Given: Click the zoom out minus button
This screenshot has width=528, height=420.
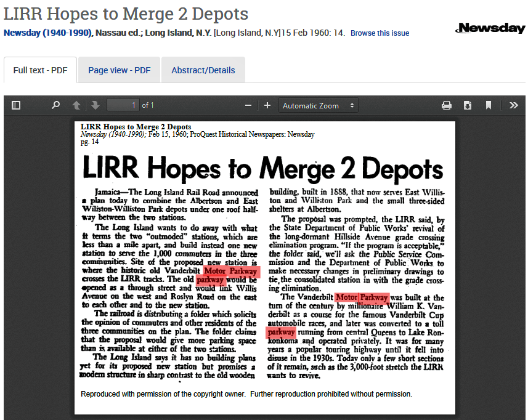Looking at the screenshot, I should [248, 105].
